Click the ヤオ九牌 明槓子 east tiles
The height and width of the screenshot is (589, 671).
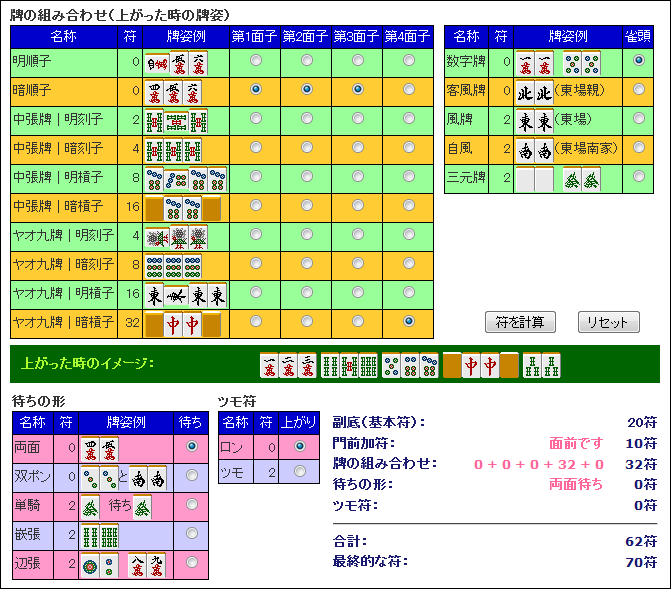point(186,295)
